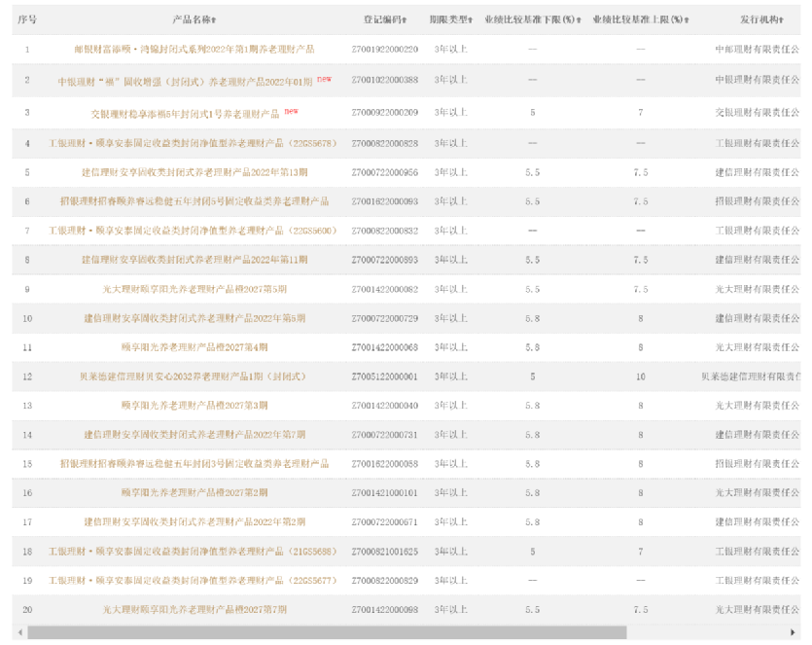This screenshot has height=645, width=812.
Task: Click issuer 交银理财有限责任公司 in row 3
Action: [x=758, y=113]
